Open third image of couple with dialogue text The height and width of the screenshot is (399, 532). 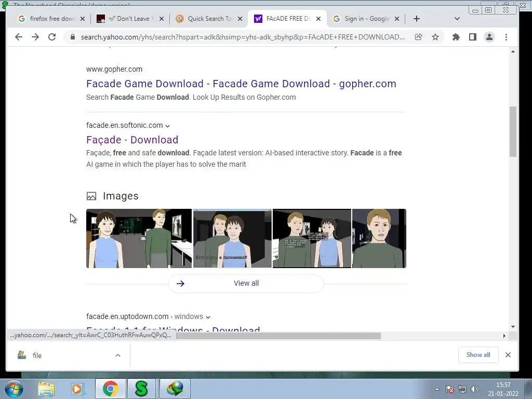312,238
